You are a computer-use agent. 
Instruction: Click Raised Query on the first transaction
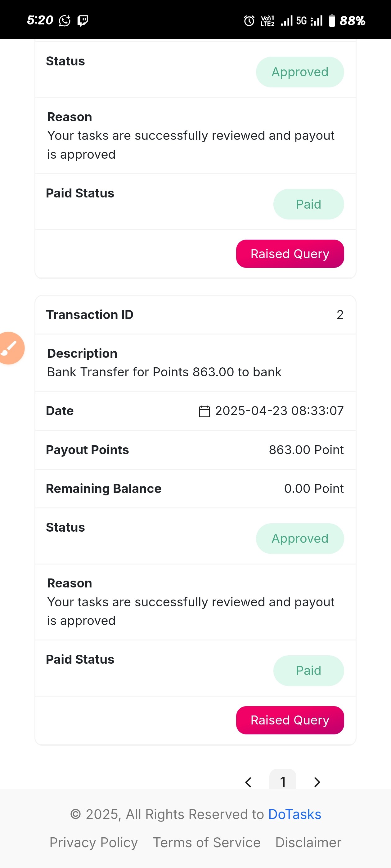[x=290, y=254]
